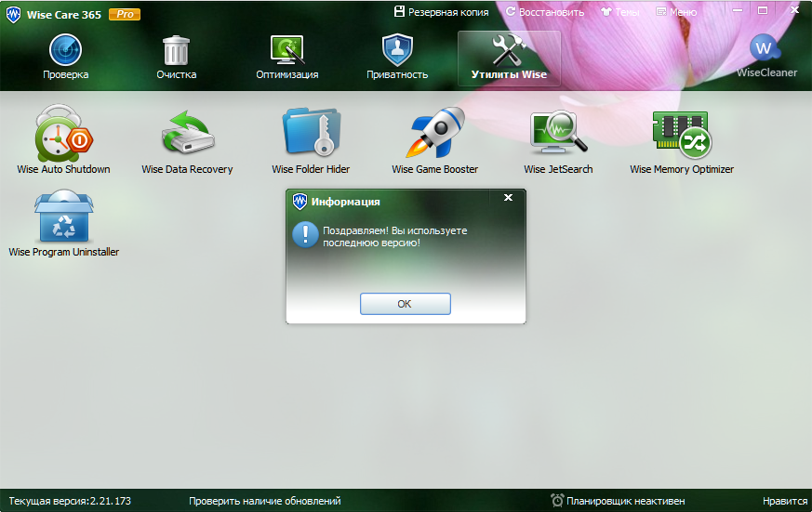The height and width of the screenshot is (512, 812).
Task: Click the scheduler alarm clock icon
Action: coord(557,500)
